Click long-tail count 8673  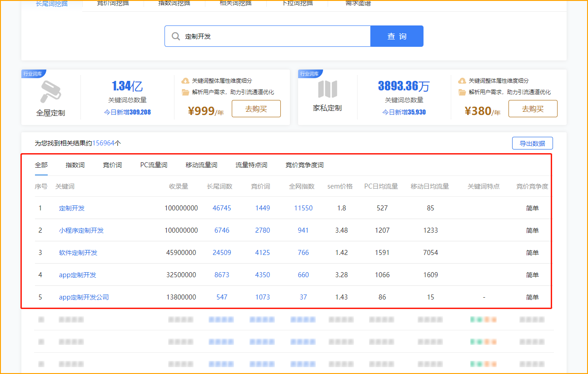click(x=222, y=275)
